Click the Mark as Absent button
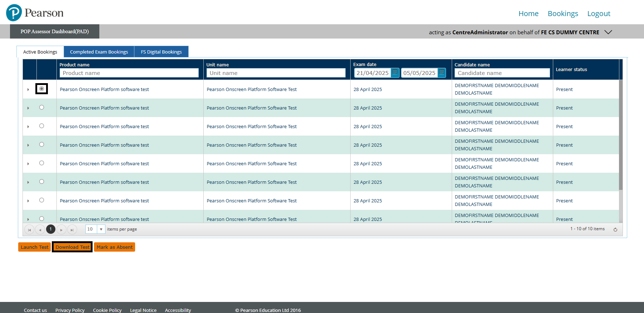Image resolution: width=644 pixels, height=313 pixels. pyautogui.click(x=114, y=247)
